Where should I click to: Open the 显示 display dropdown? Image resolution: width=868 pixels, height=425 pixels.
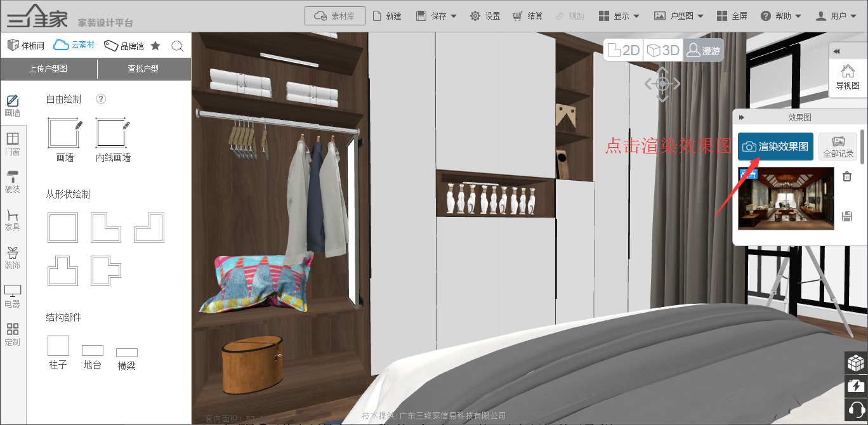point(619,16)
